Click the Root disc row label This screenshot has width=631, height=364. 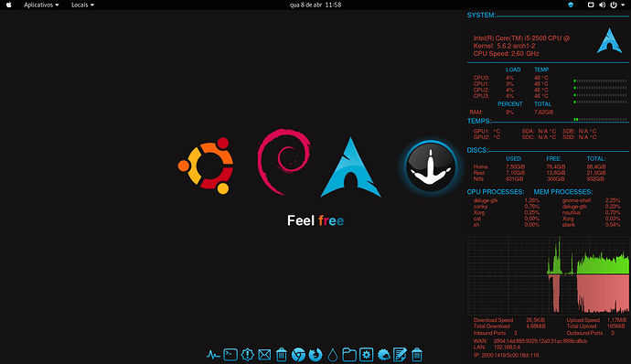click(479, 173)
